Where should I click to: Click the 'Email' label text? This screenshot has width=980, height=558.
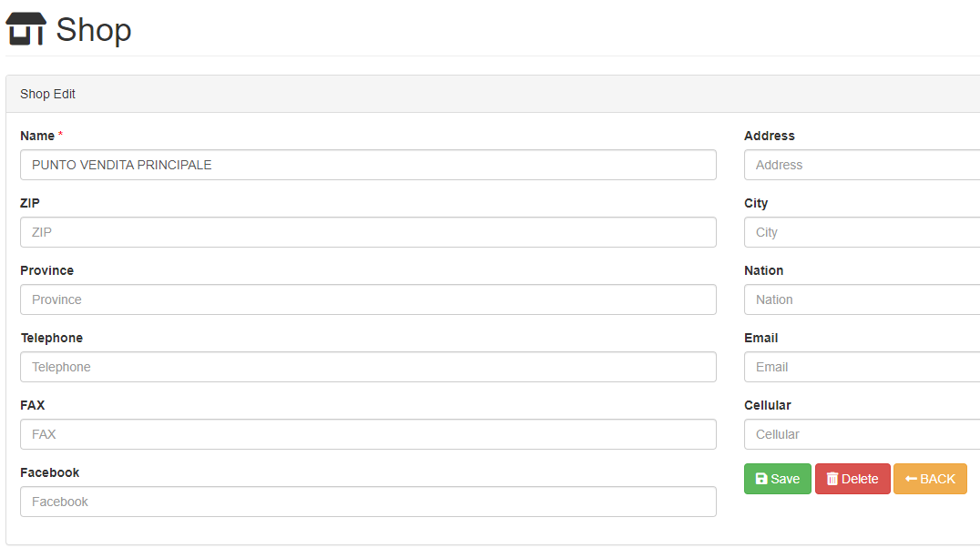point(761,338)
